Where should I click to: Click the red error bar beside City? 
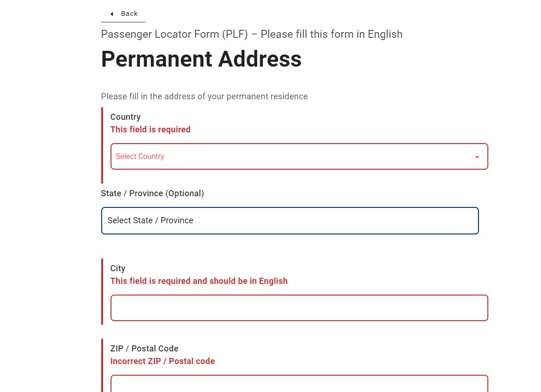[102, 292]
